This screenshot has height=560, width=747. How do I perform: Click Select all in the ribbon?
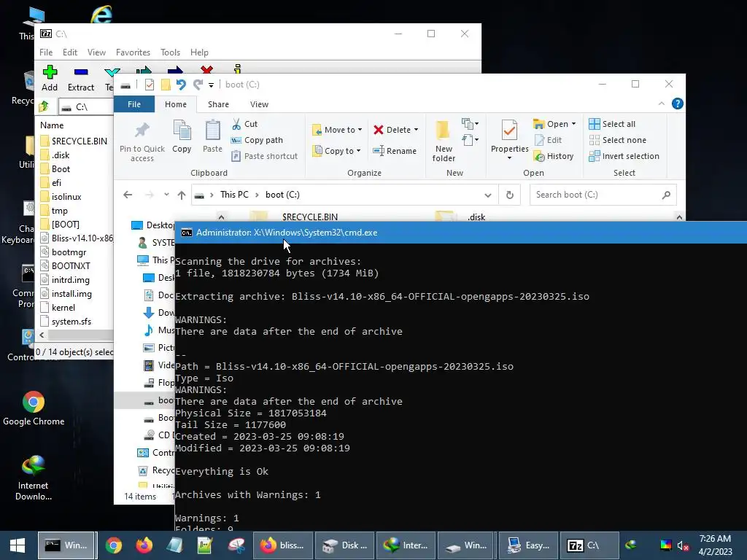click(x=612, y=124)
